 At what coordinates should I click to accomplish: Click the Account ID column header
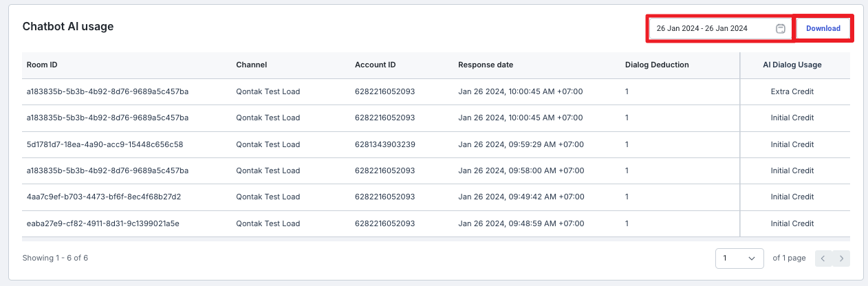click(376, 65)
